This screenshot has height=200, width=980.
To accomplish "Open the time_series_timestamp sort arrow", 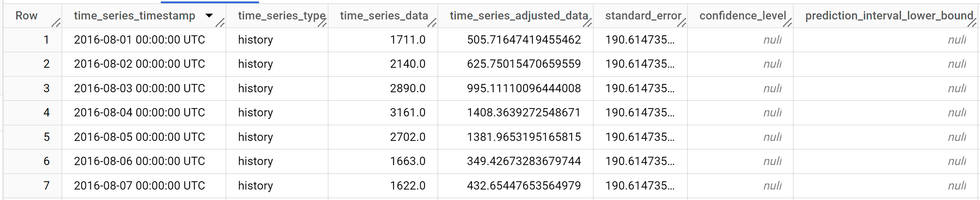I will [209, 15].
